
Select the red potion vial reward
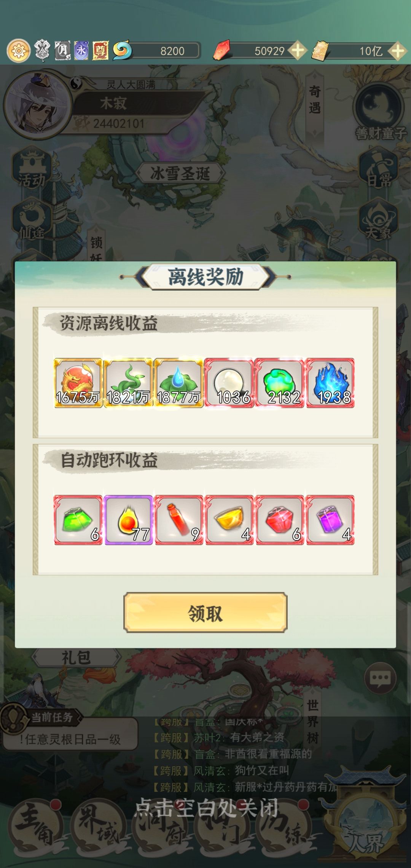(179, 520)
